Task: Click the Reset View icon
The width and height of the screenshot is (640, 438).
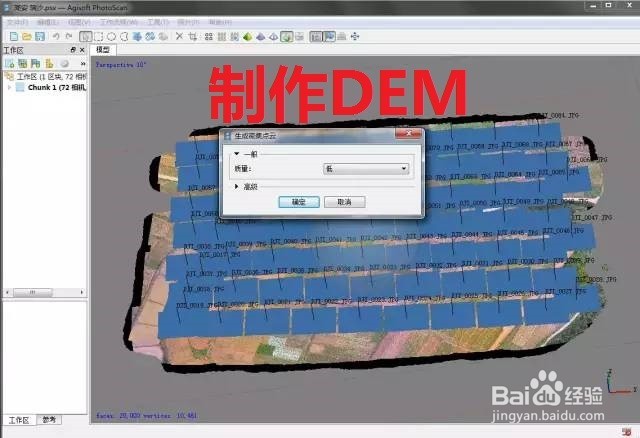Action: coord(355,37)
